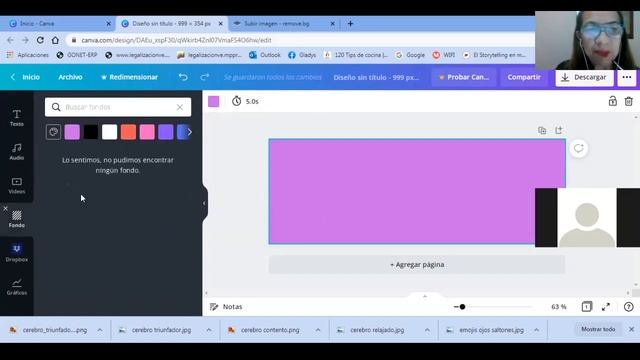Switch to remove.bg browser tab
The image size is (640, 360).
click(x=284, y=24)
